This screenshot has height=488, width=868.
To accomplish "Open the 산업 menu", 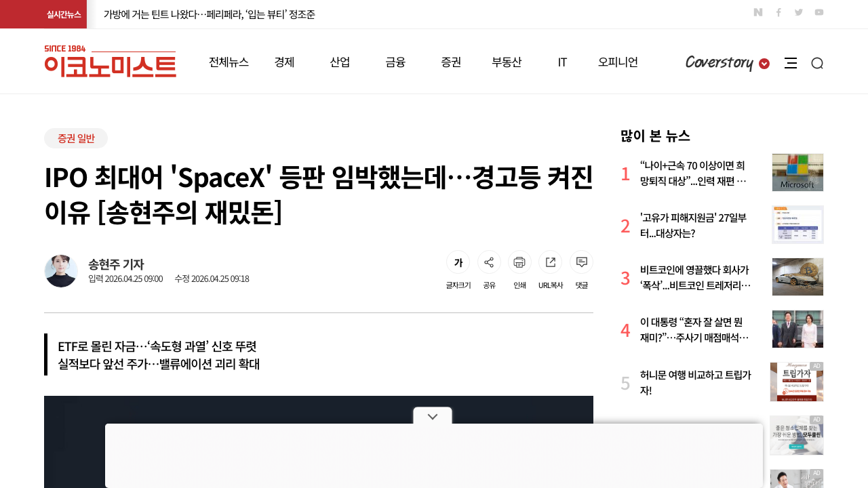I will [340, 62].
